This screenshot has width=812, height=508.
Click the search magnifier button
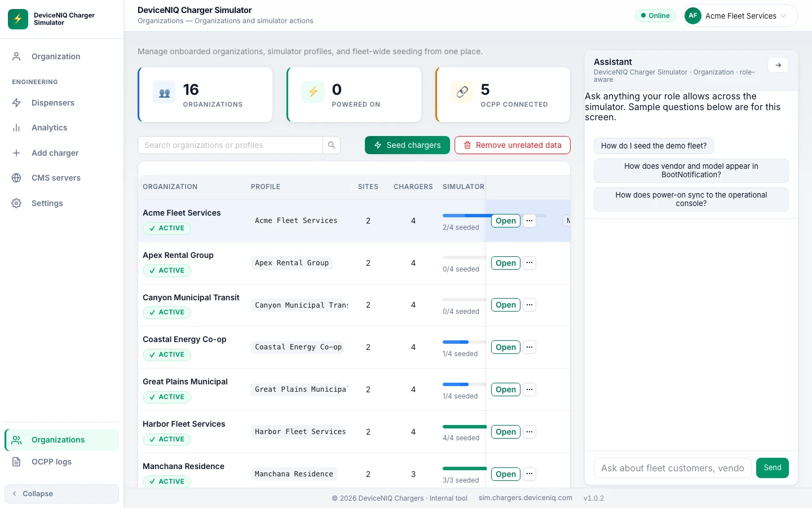332,145
